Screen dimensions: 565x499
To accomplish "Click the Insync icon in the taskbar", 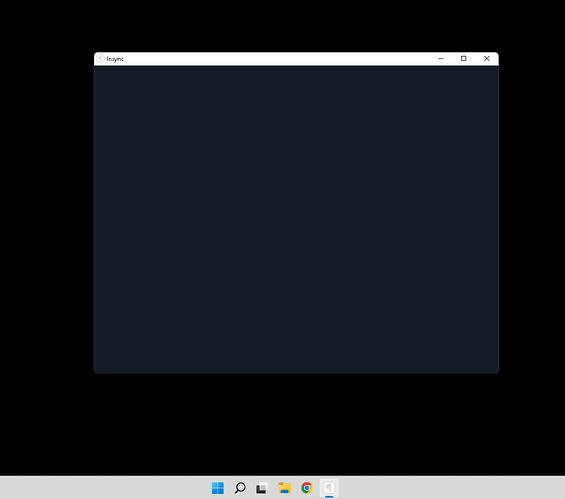I will pos(329,488).
